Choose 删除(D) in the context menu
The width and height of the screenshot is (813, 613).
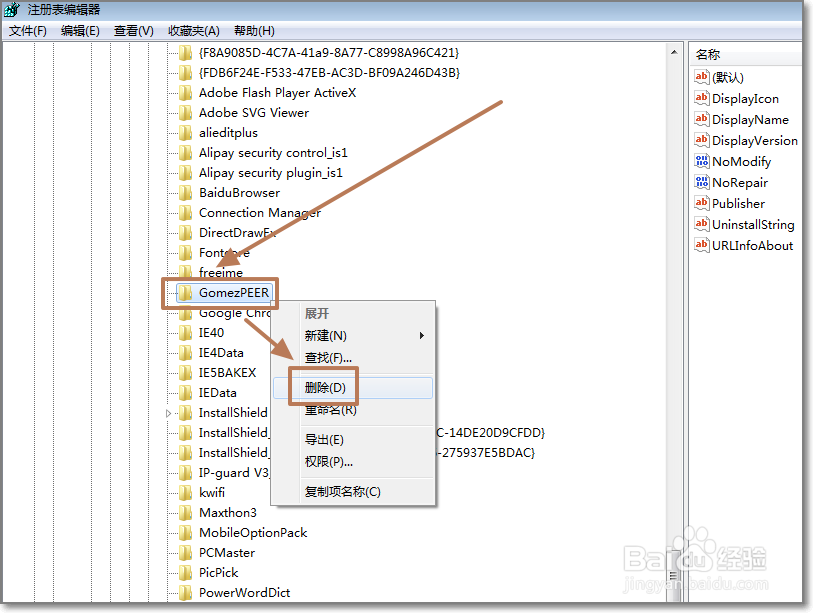353,388
